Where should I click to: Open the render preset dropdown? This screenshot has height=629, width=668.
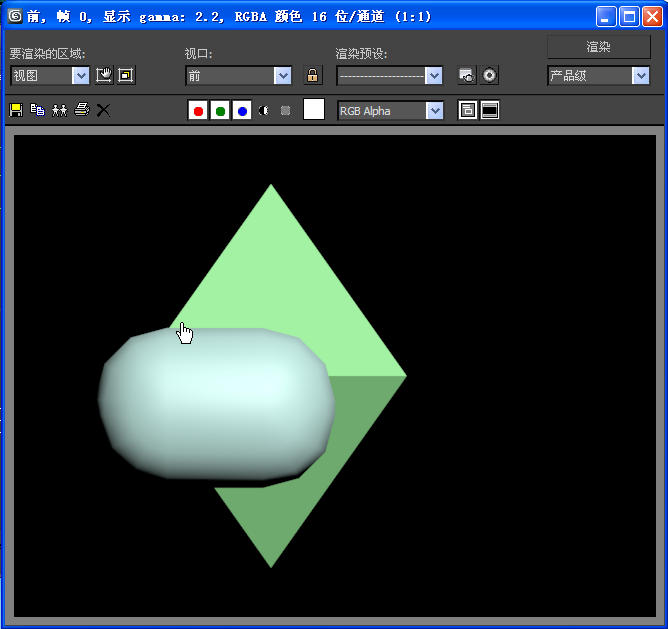(433, 75)
